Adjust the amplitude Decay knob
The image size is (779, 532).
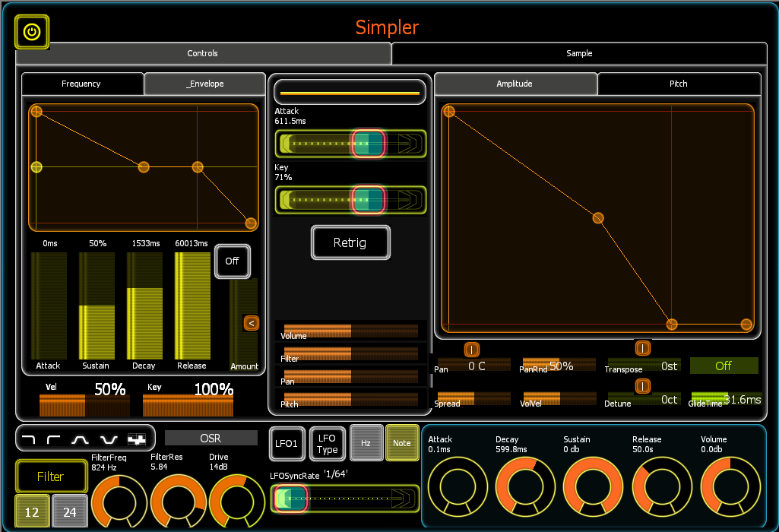525,487
